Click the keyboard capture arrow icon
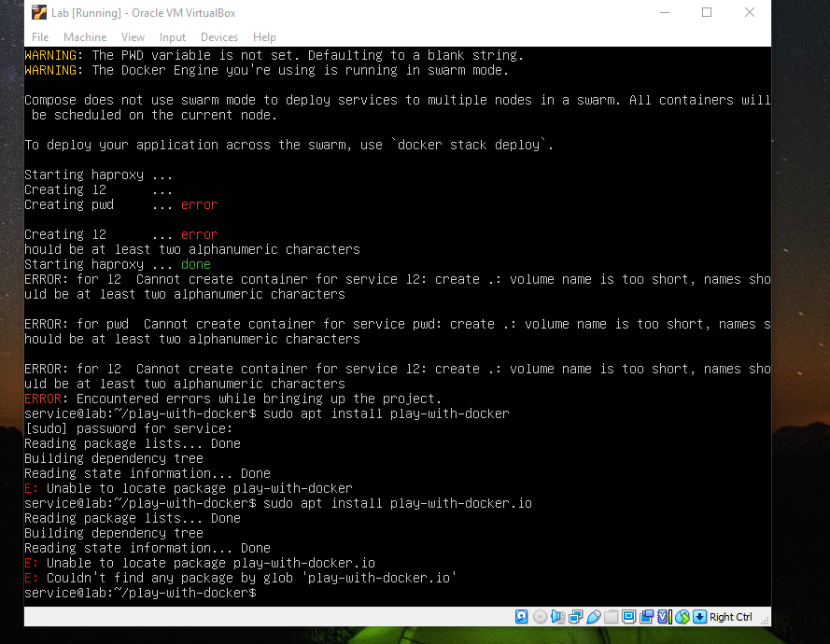 point(700,617)
